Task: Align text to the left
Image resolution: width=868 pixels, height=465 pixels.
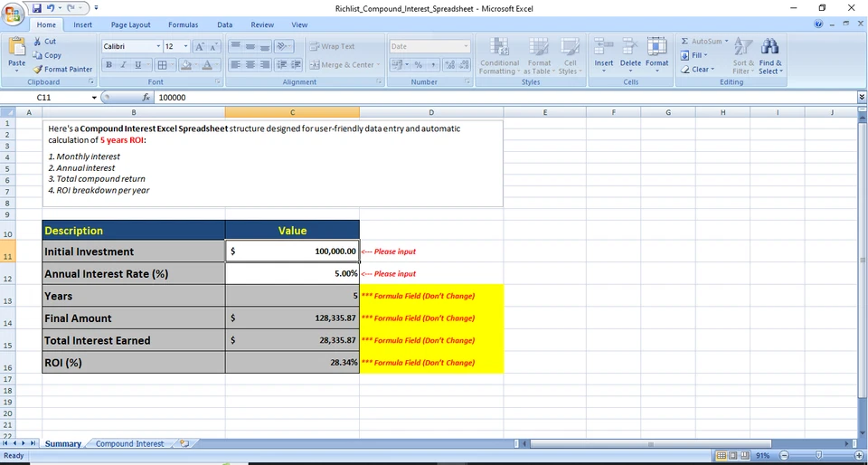Action: [x=235, y=65]
